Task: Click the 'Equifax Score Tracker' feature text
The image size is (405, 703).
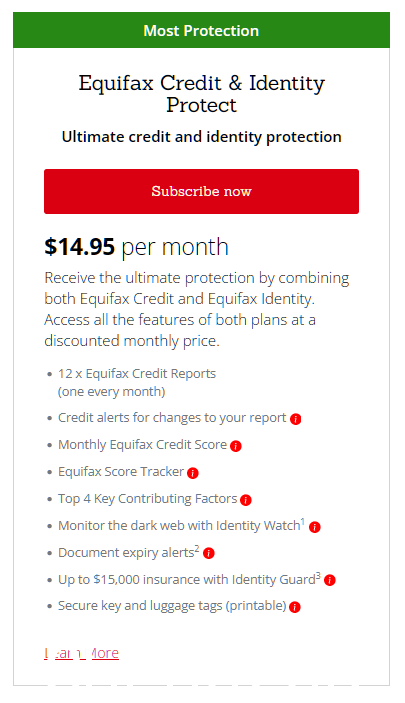Action: (121, 472)
